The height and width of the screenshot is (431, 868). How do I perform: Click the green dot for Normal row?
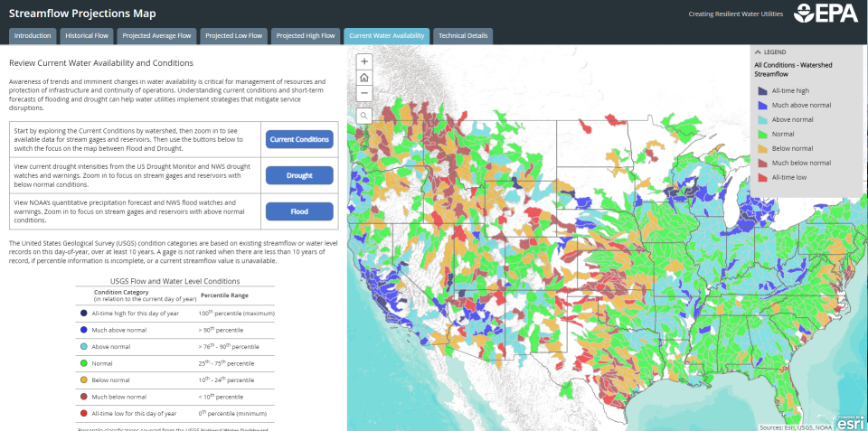83,363
